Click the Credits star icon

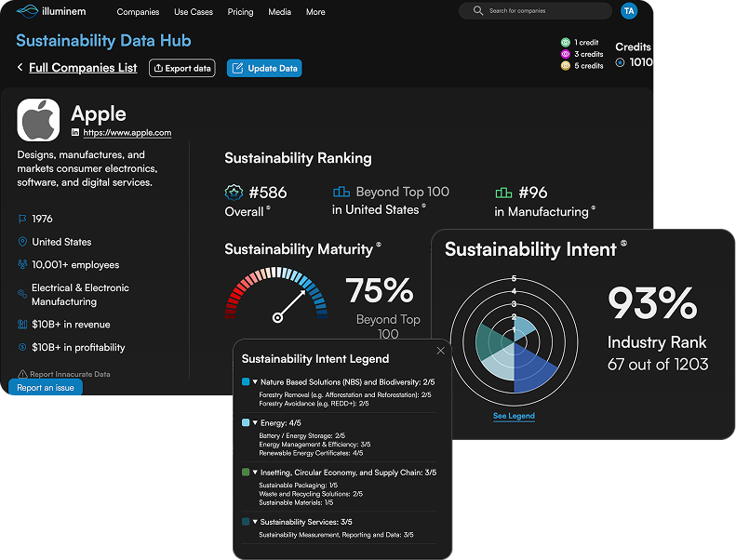coord(620,62)
